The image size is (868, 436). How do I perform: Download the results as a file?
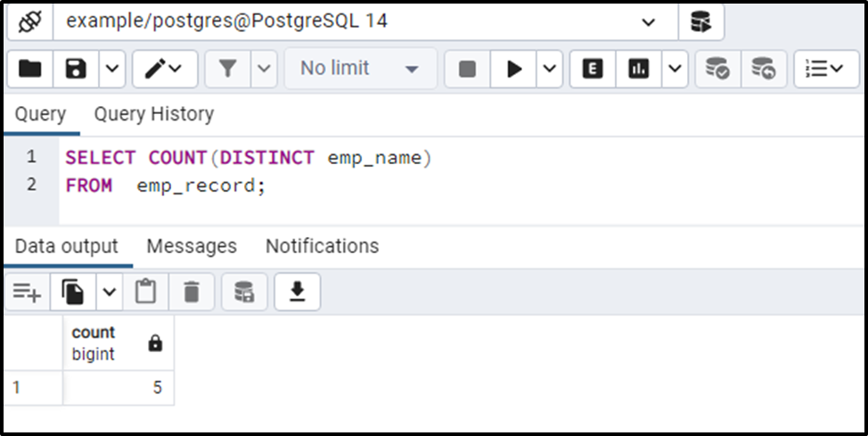pyautogui.click(x=298, y=292)
